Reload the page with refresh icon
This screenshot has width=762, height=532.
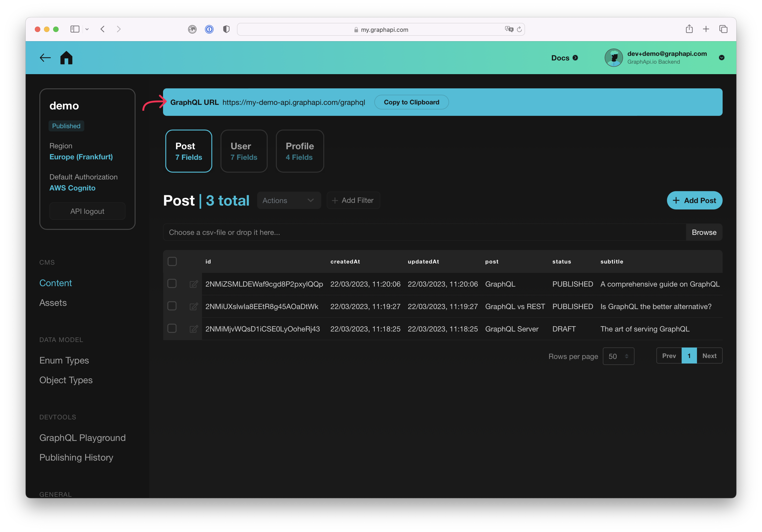click(x=519, y=30)
